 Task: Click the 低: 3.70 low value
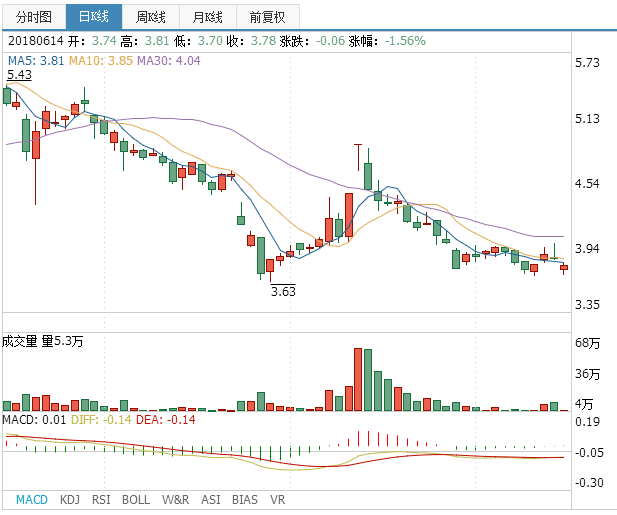[198, 41]
